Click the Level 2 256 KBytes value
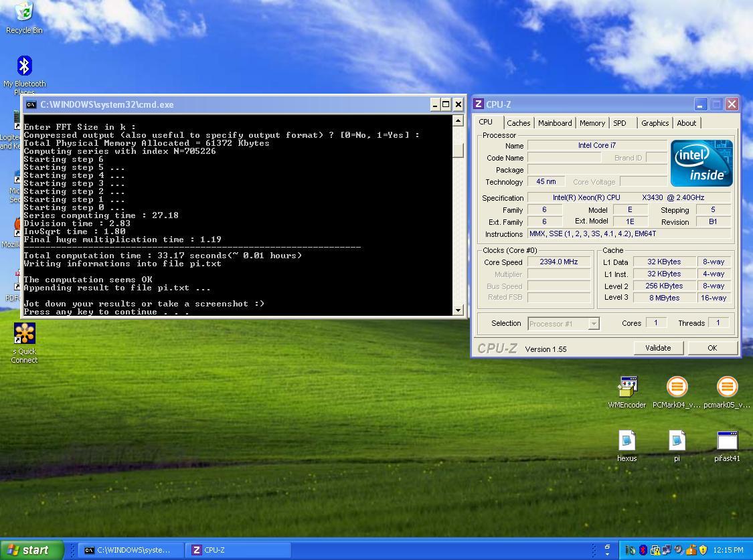Image resolution: width=753 pixels, height=560 pixels. 664,286
